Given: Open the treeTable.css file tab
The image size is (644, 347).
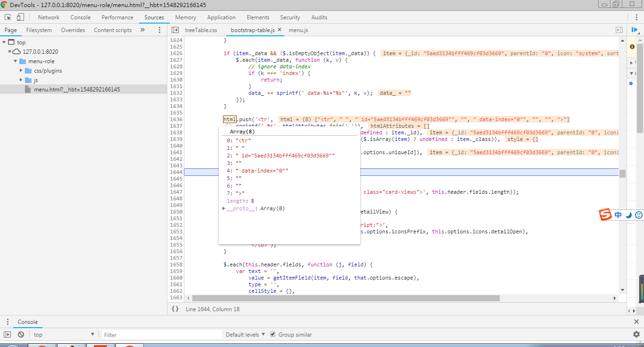Looking at the screenshot, I should (201, 30).
